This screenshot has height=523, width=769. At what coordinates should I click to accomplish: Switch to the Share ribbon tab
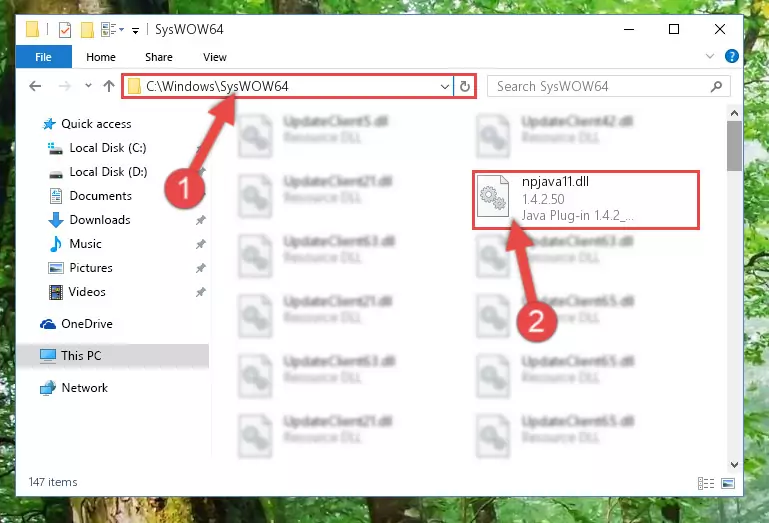[158, 57]
